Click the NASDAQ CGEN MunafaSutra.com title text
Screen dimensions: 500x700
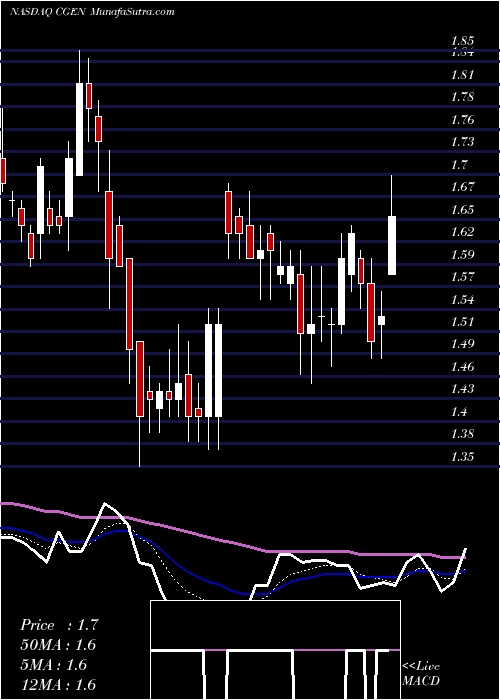pos(92,12)
